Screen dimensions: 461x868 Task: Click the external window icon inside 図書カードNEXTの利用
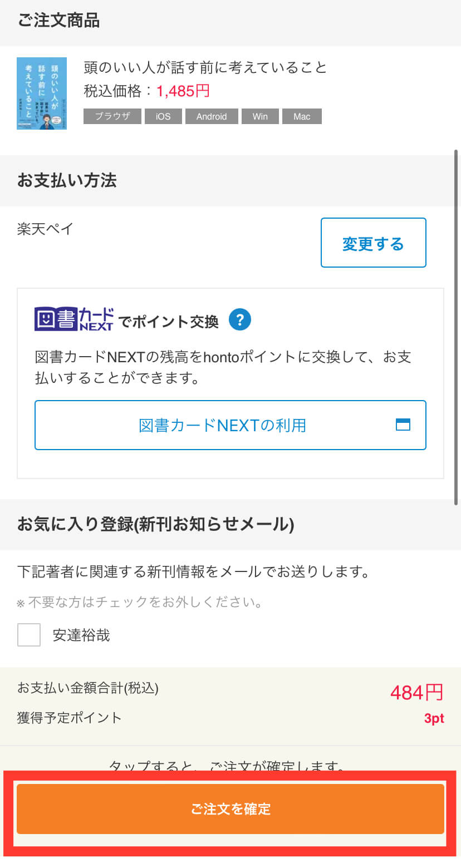[403, 425]
